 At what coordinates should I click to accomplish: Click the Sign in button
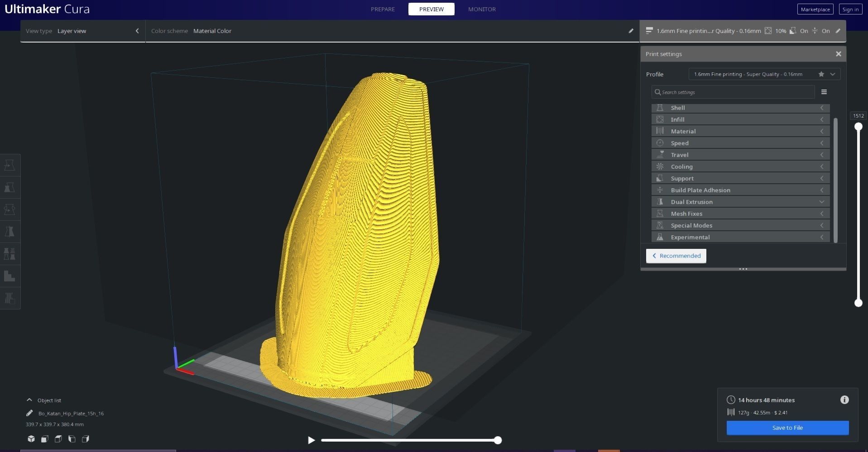850,9
